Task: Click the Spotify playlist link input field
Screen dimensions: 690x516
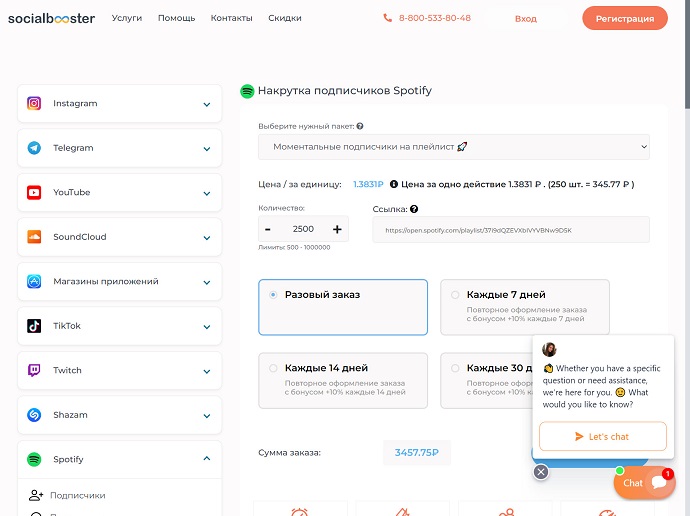Action: click(x=511, y=230)
